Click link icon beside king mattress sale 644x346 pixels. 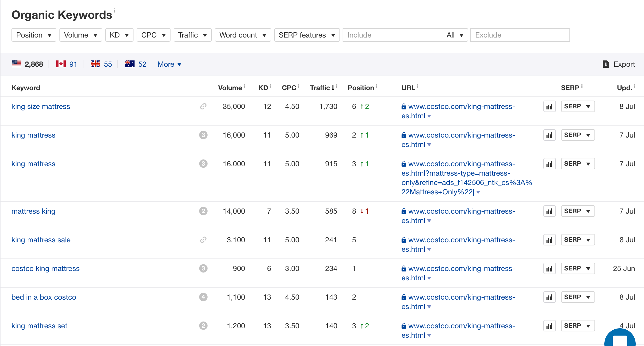[203, 240]
